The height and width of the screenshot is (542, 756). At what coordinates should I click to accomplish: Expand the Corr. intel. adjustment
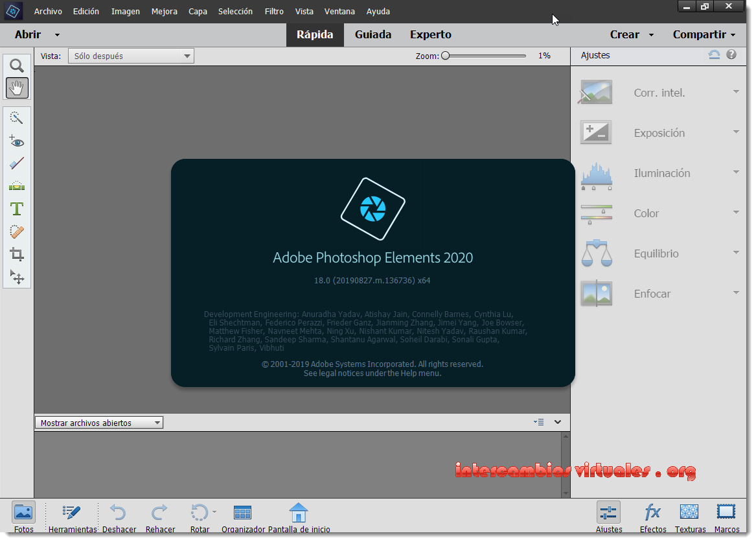(736, 91)
